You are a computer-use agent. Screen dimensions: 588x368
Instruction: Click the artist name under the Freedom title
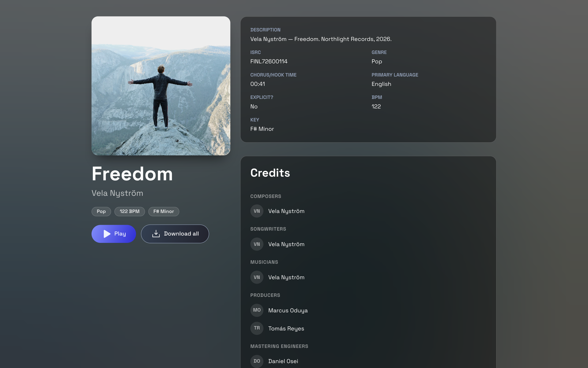click(x=117, y=193)
